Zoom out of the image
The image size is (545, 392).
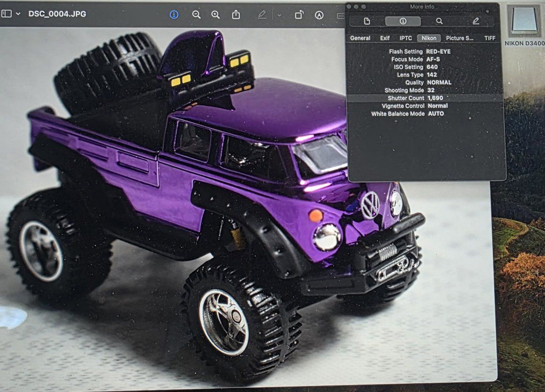196,15
